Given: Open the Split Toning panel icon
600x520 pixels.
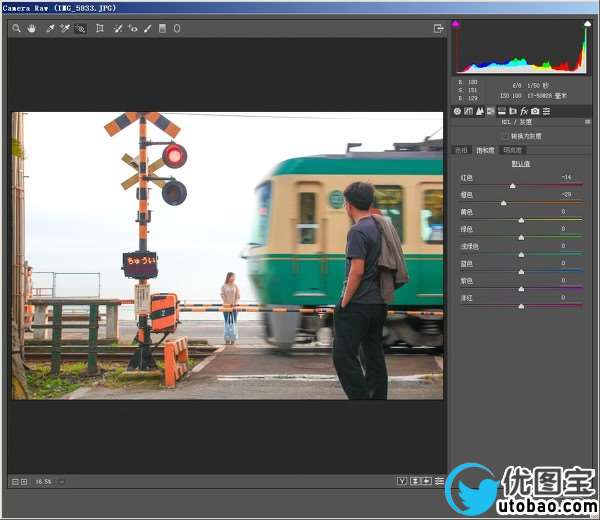Looking at the screenshot, I should coord(502,111).
